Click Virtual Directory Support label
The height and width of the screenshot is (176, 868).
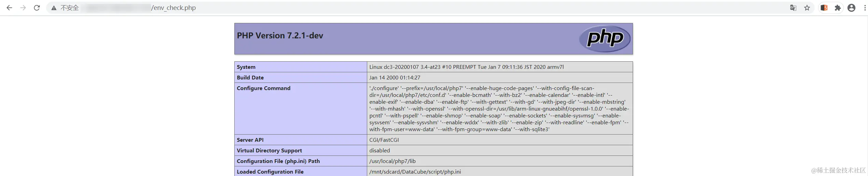(x=269, y=151)
